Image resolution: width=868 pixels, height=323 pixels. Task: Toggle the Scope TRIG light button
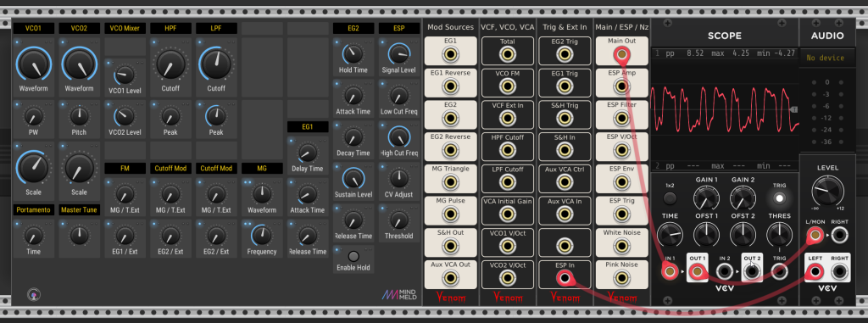point(780,198)
